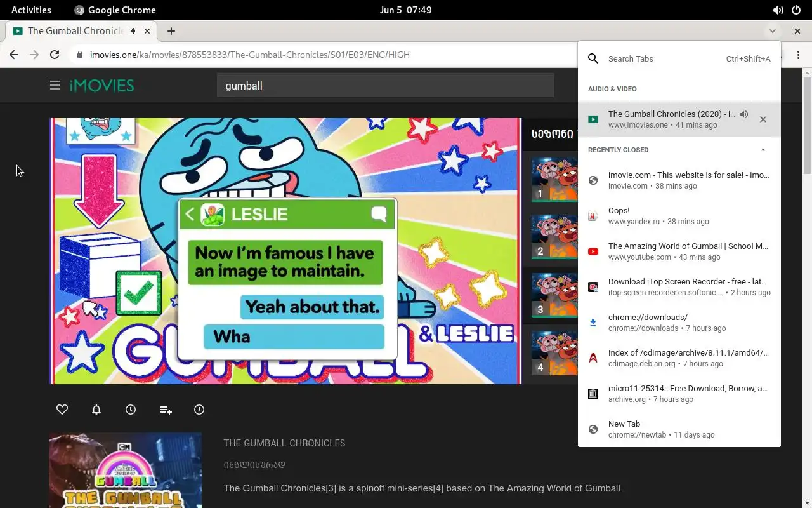Select episode 4 thumbnail

tap(554, 353)
